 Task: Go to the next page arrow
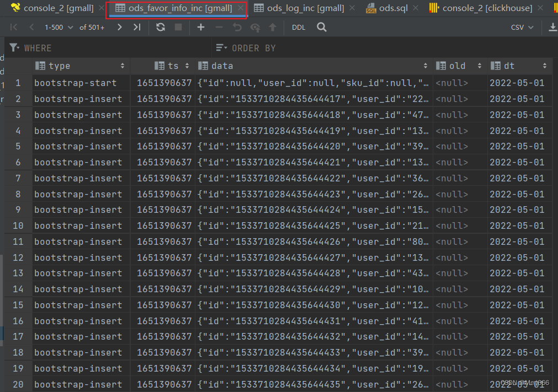(x=119, y=27)
